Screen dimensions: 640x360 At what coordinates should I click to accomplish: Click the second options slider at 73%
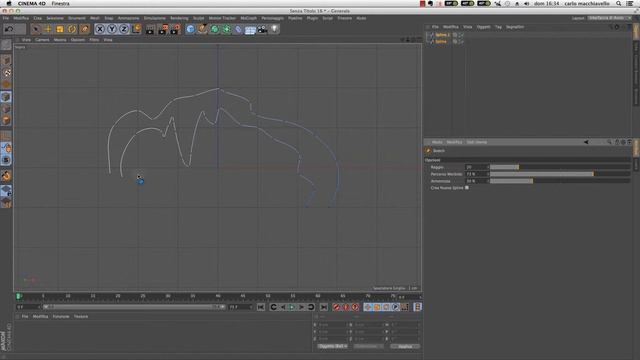coord(560,174)
